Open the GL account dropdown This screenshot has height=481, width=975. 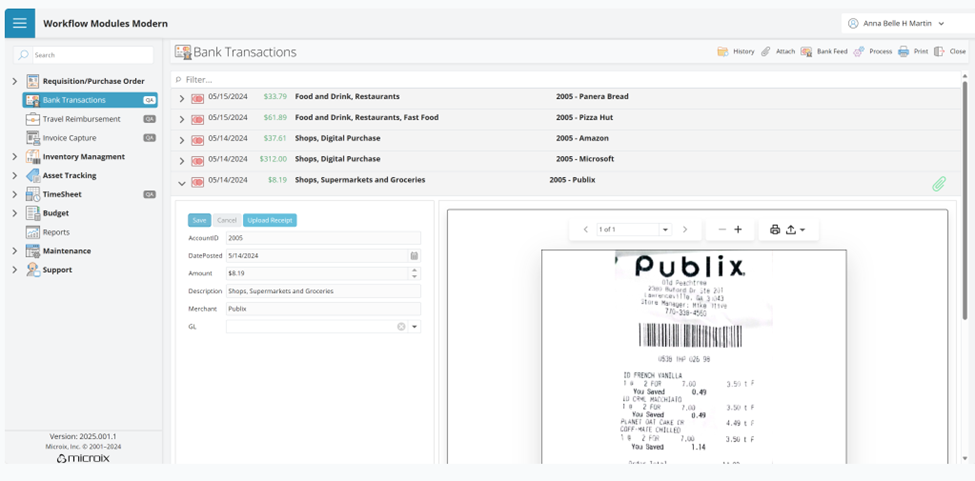(415, 327)
